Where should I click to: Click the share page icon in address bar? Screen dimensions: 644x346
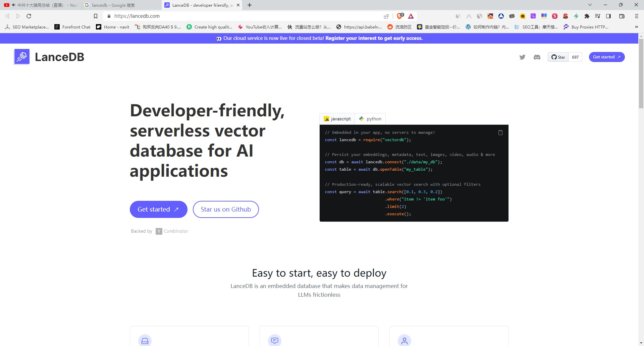point(386,16)
